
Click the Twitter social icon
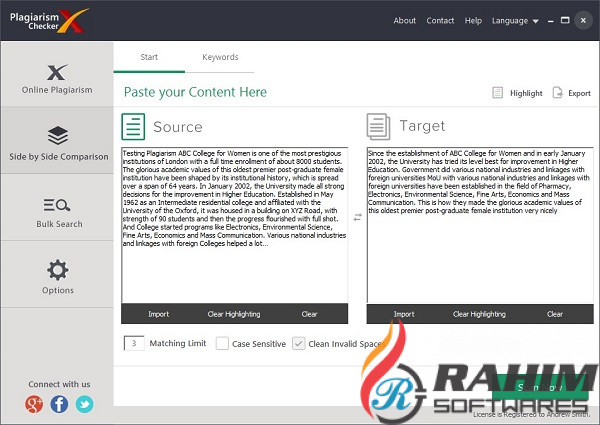coord(84,404)
